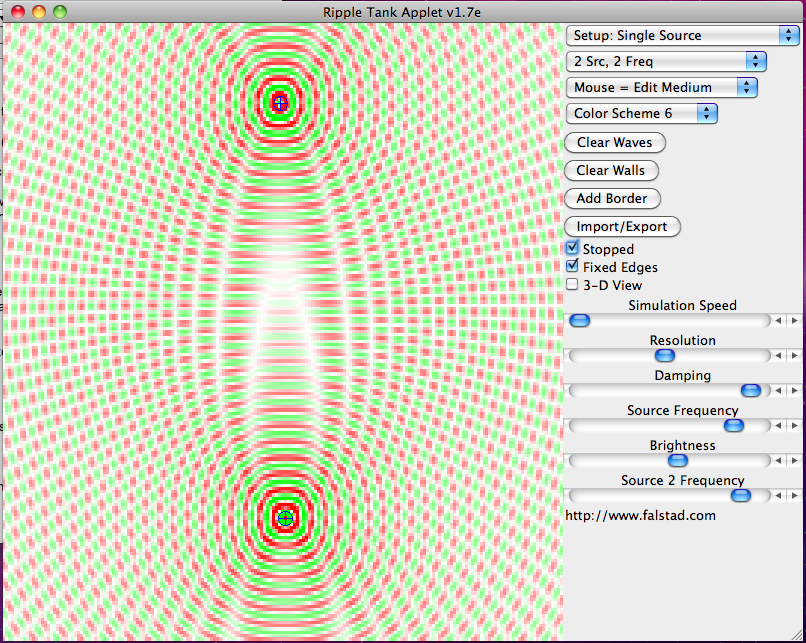Screen dimensions: 806x643
Task: Toggle the Fixed Edges checkbox
Action: point(572,266)
